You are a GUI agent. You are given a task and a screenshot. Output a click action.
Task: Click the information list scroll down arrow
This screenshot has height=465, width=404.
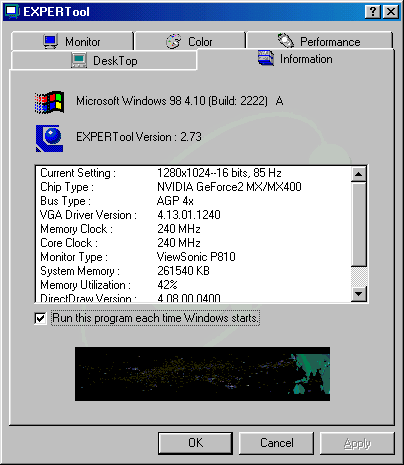[x=359, y=294]
